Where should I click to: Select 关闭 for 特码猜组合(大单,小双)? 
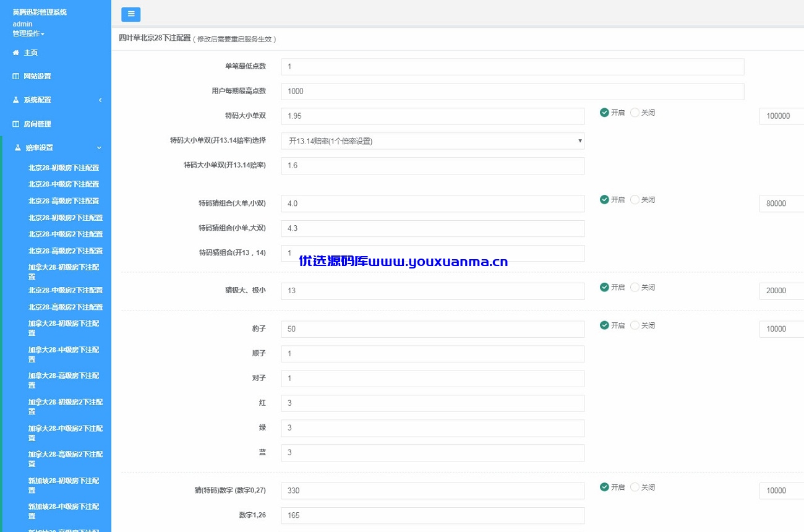pos(635,200)
